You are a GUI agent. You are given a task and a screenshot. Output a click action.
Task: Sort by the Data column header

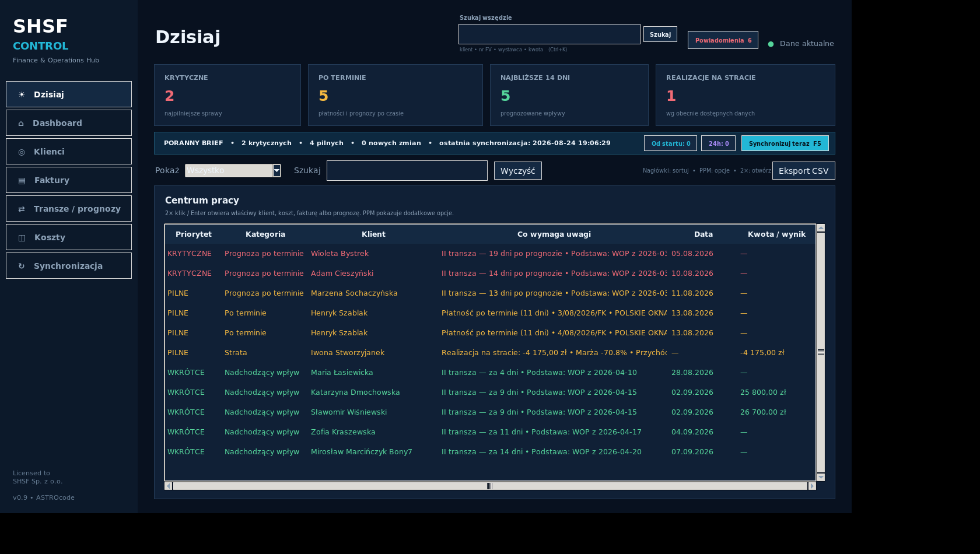[x=703, y=234]
